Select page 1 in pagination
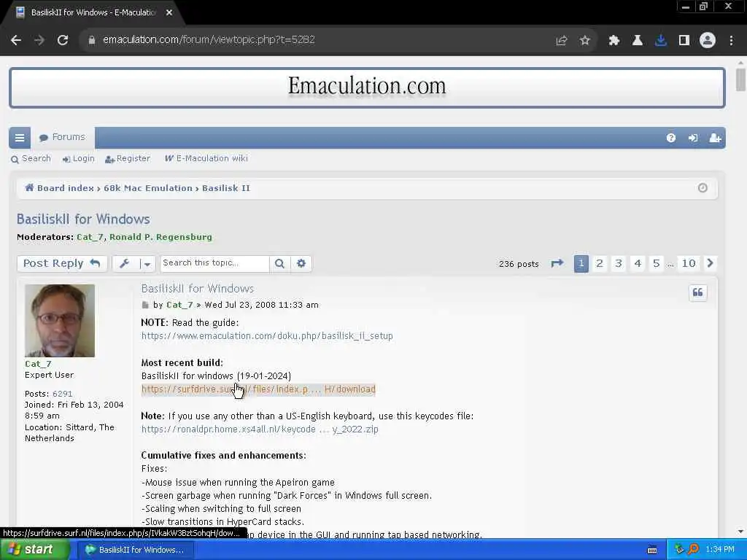The width and height of the screenshot is (747, 560). 581,263
